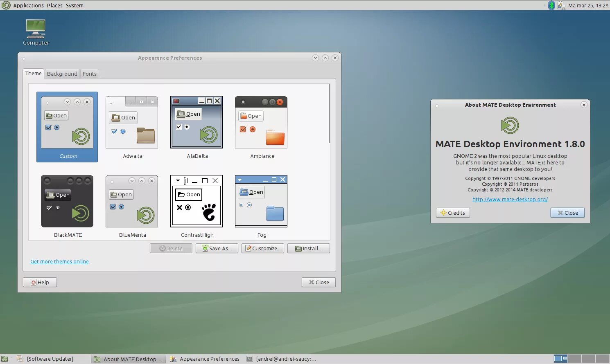Click the theme list vertical scrollbar
This screenshot has width=610, height=364.
(329, 114)
